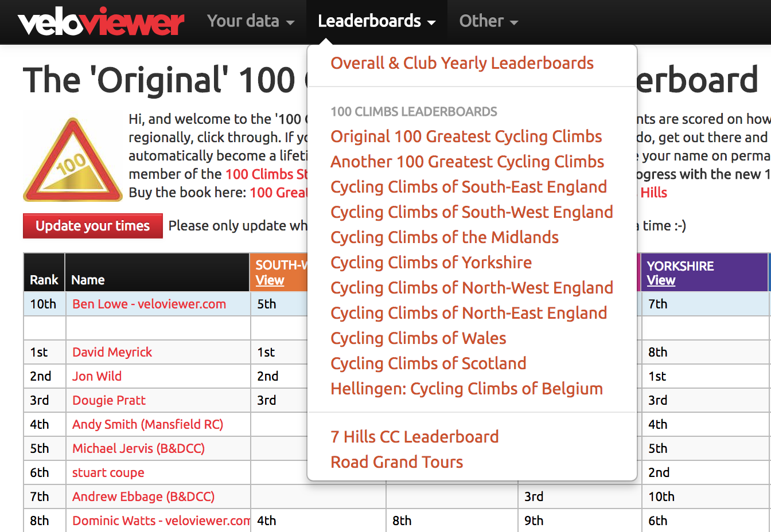Select Cycling Climbs of North-West England
This screenshot has height=532, width=771.
pyautogui.click(x=472, y=288)
